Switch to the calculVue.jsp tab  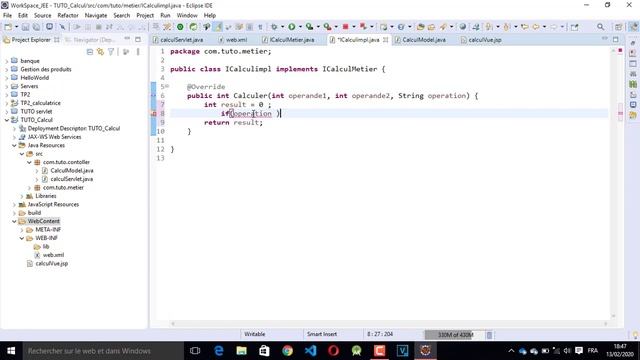coord(481,40)
